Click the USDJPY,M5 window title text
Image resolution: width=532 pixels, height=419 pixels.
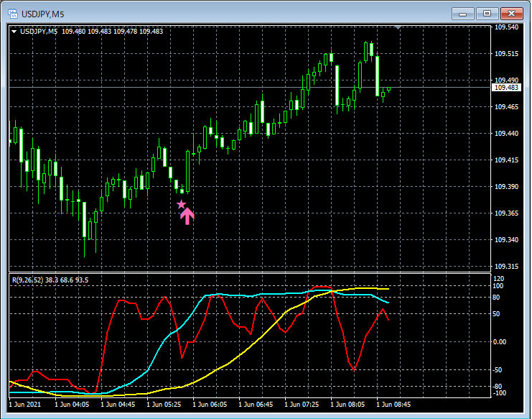coord(43,14)
